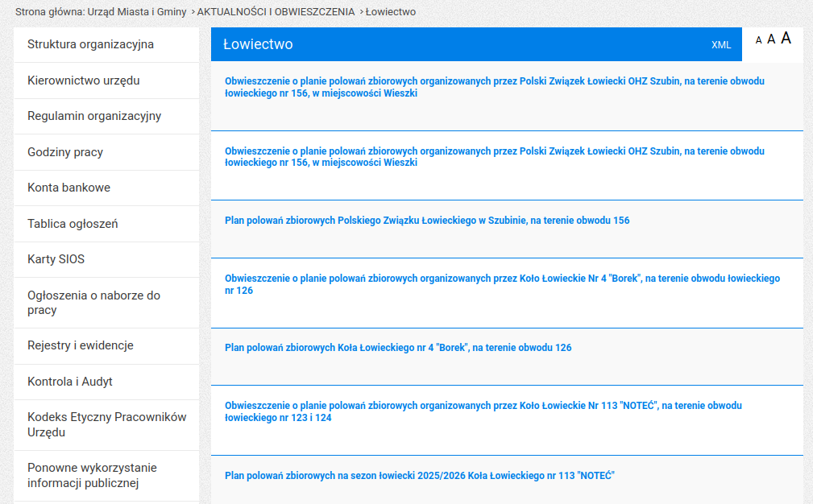Open AKTUALNOŚCI I OBWIESZCZENIA breadcrumb
The image size is (813, 504).
click(276, 12)
